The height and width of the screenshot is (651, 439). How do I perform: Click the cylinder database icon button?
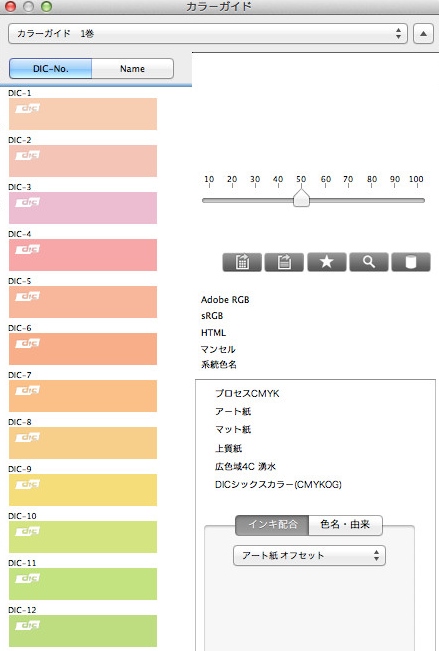(x=411, y=262)
